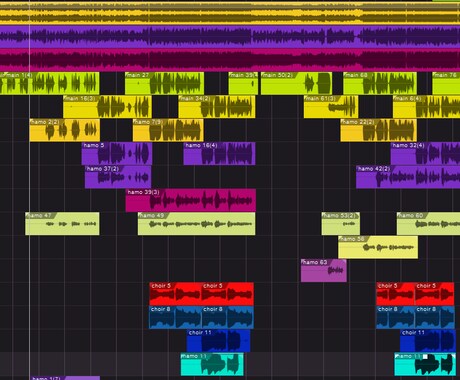Select the lime clip 'main 27'
This screenshot has width=460, height=380.
pos(164,83)
